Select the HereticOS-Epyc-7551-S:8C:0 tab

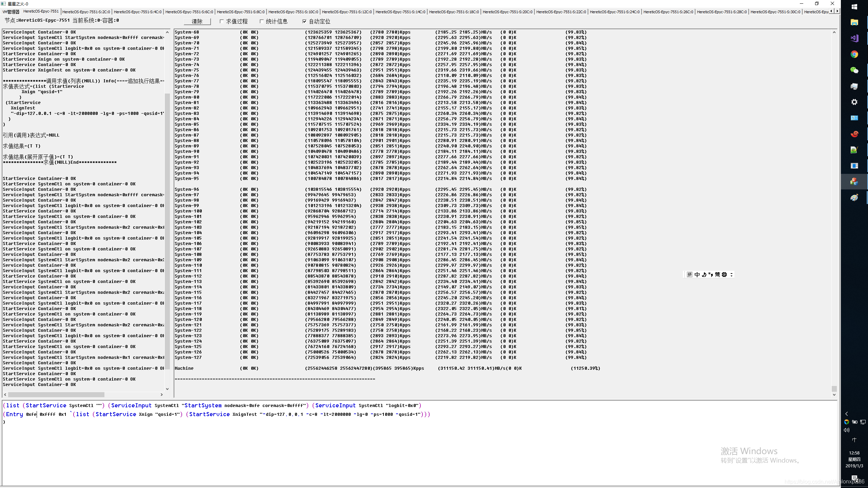pyautogui.click(x=241, y=12)
